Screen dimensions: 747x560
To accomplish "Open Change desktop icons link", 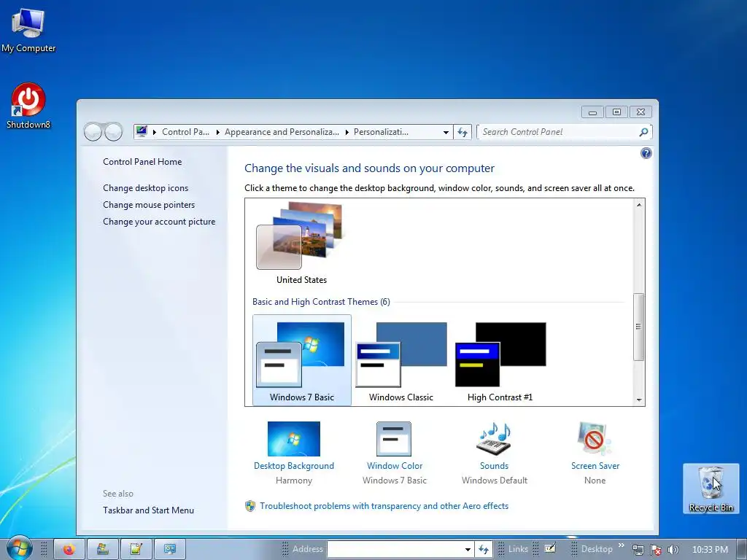I will (145, 188).
